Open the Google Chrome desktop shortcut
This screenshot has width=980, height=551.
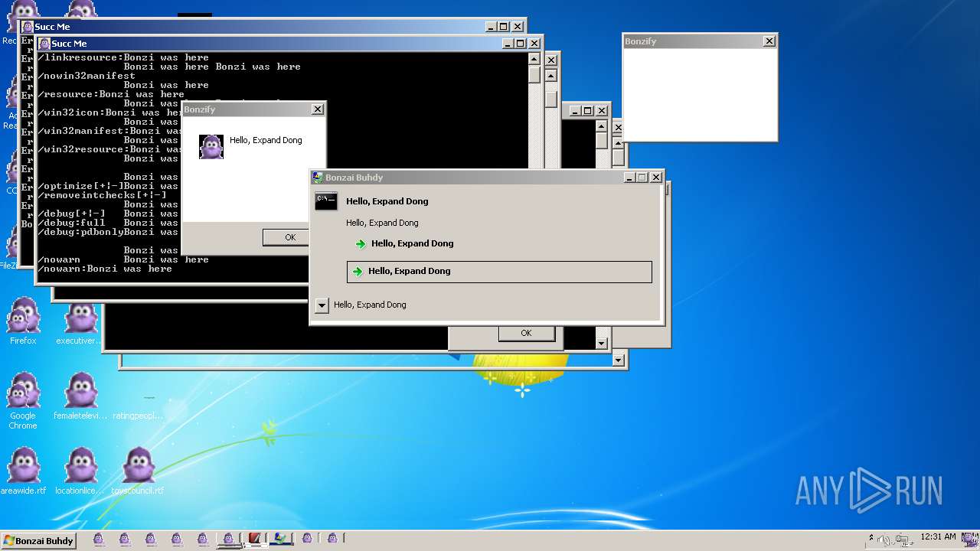coord(23,399)
